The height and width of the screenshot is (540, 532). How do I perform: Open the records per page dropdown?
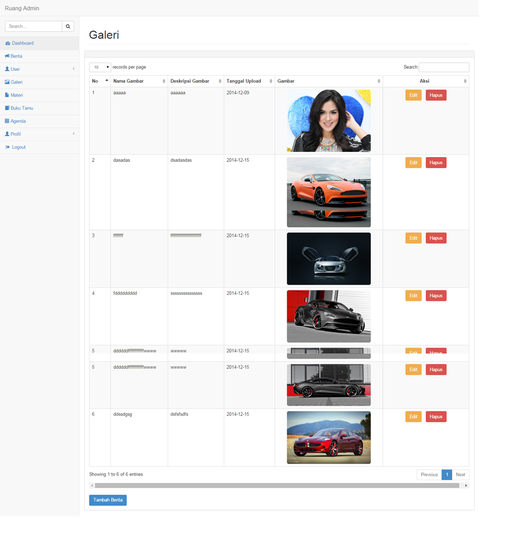(100, 67)
